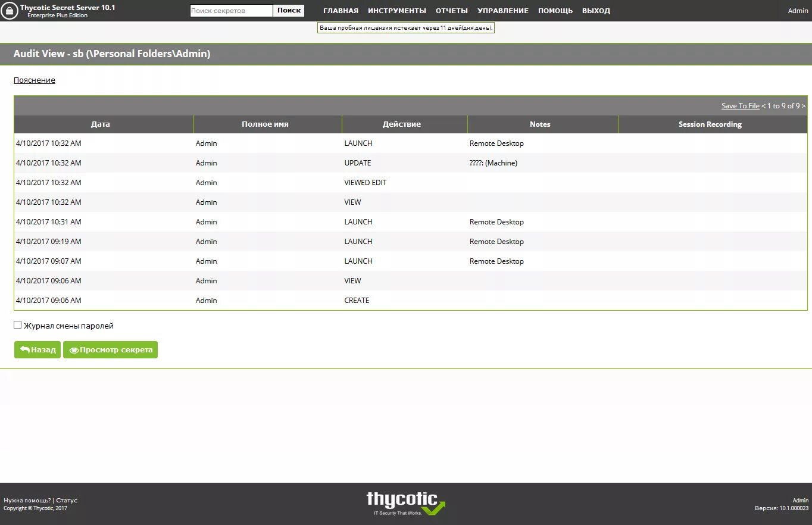Click ВЫХОД to log out

pyautogui.click(x=596, y=11)
